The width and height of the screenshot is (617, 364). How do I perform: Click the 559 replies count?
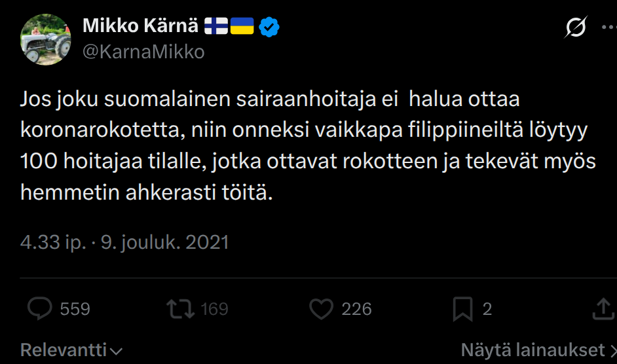(x=75, y=309)
